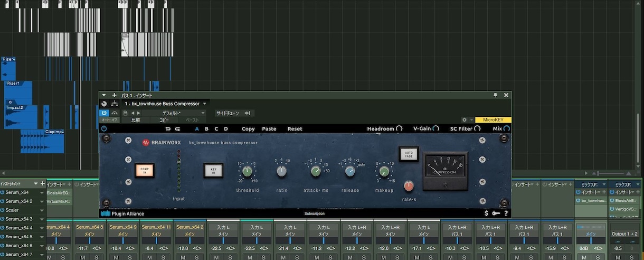Screen dimensions: 644x260
Task: Click the attack ms knob
Action: pyautogui.click(x=316, y=171)
